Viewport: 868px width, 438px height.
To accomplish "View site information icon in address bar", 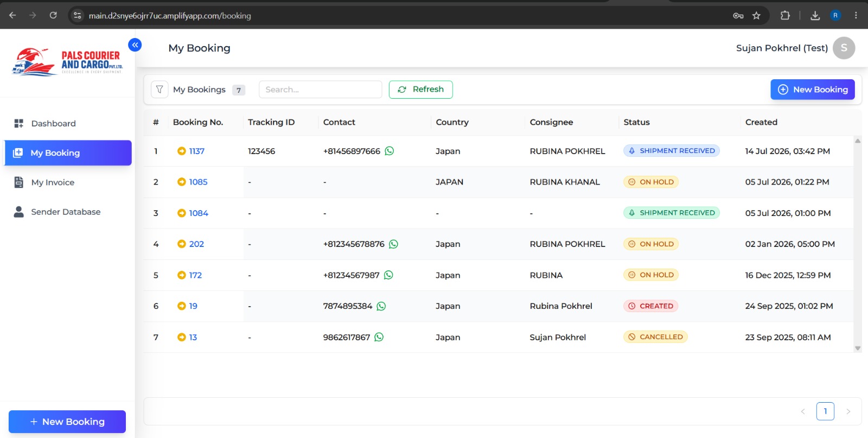I will tap(78, 15).
